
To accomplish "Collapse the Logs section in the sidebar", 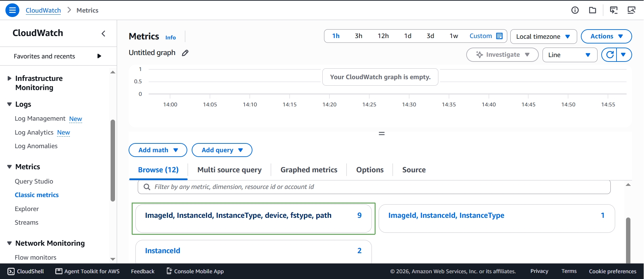I will coord(10,104).
